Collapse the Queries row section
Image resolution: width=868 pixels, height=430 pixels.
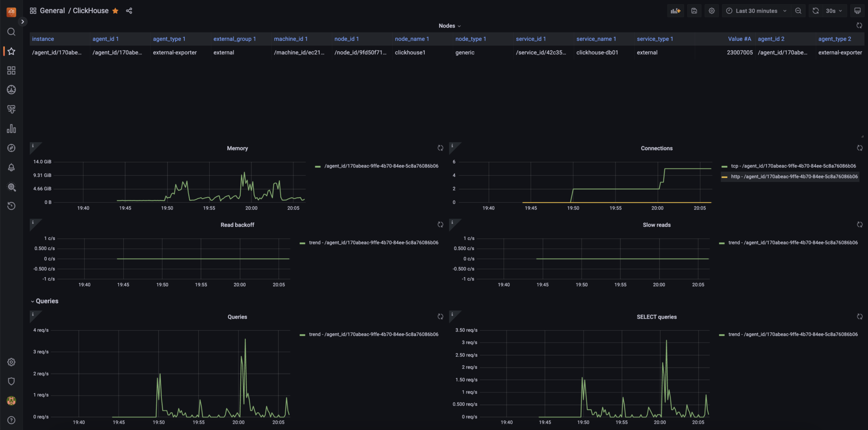point(44,301)
